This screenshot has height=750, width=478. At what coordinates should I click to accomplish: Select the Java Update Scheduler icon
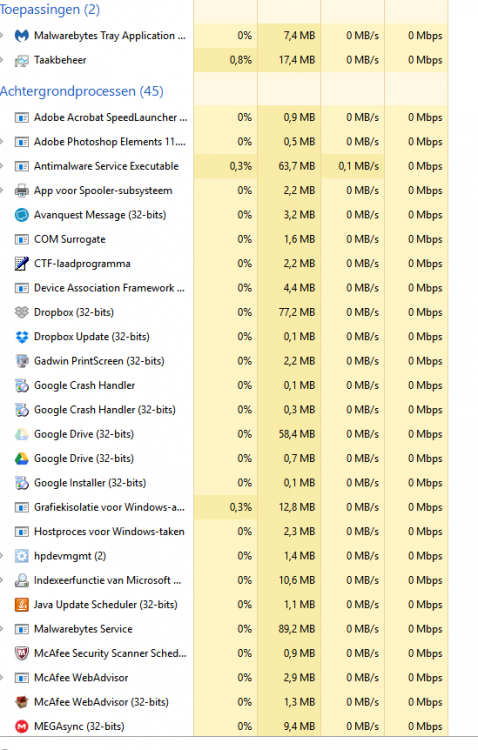click(22, 605)
